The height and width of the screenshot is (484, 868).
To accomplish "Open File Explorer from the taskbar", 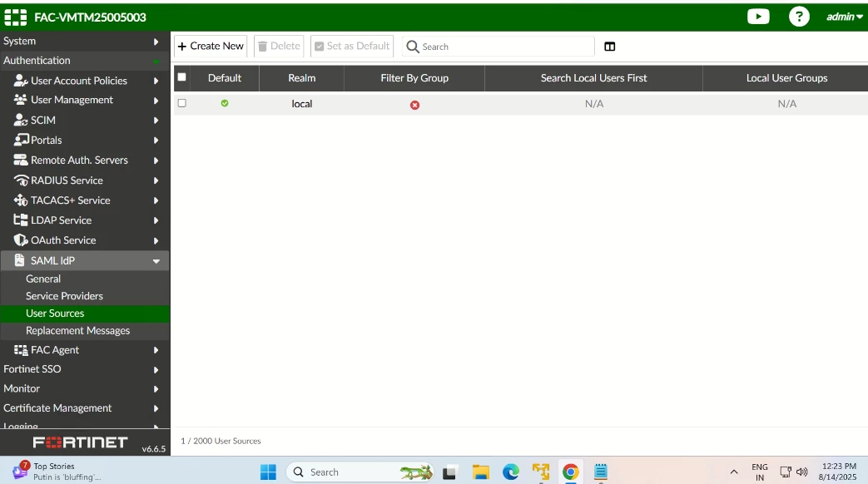I will (480, 472).
